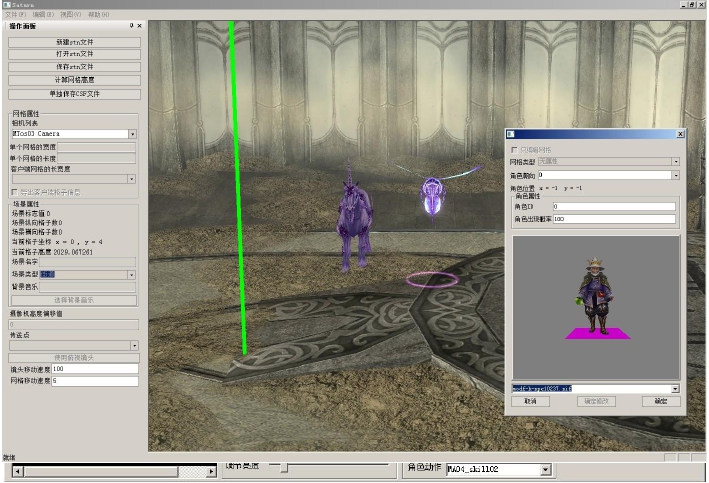Screen dimensions: 709x483
Task: Expand the 网格类型 dropdown in dialog
Action: click(676, 161)
